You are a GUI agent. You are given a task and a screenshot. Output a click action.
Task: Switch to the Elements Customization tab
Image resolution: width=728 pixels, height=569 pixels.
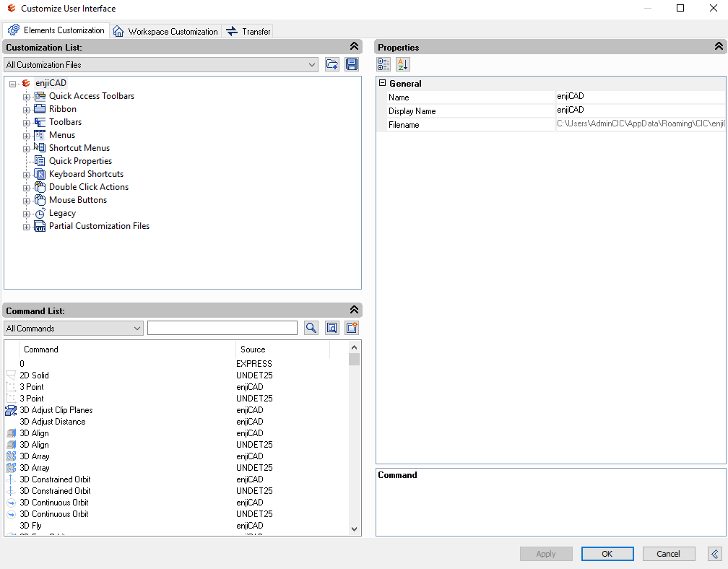click(x=56, y=30)
